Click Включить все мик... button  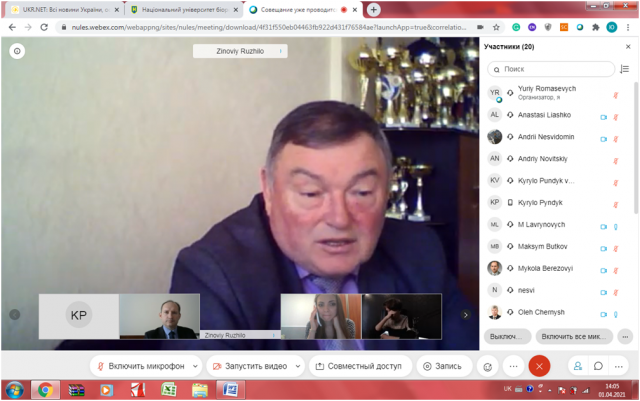[574, 336]
